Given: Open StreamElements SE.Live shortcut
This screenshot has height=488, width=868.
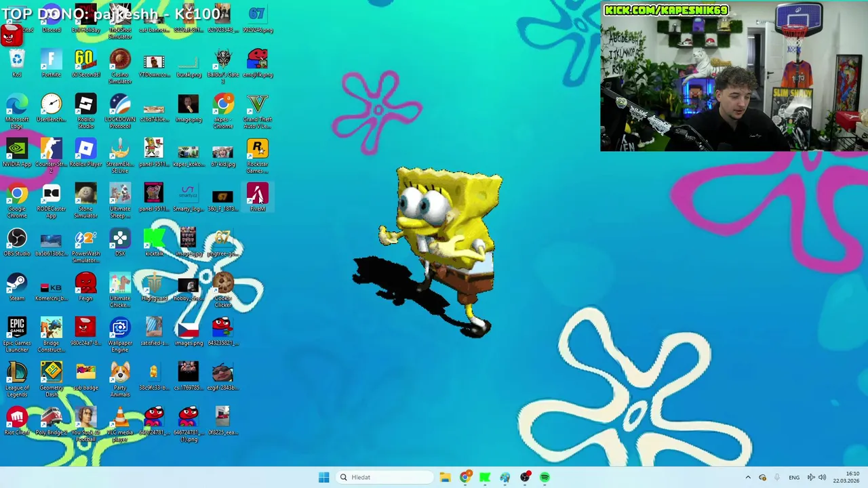Looking at the screenshot, I should [x=120, y=156].
